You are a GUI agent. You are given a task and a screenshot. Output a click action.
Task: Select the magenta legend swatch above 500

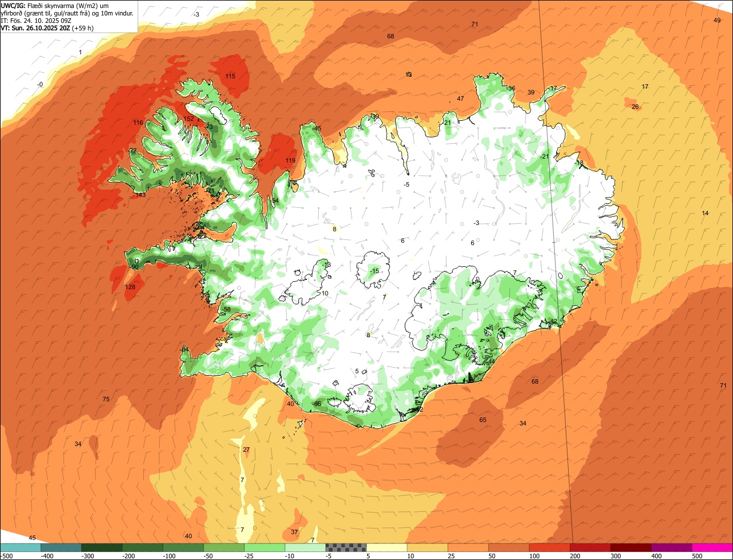coord(712,547)
